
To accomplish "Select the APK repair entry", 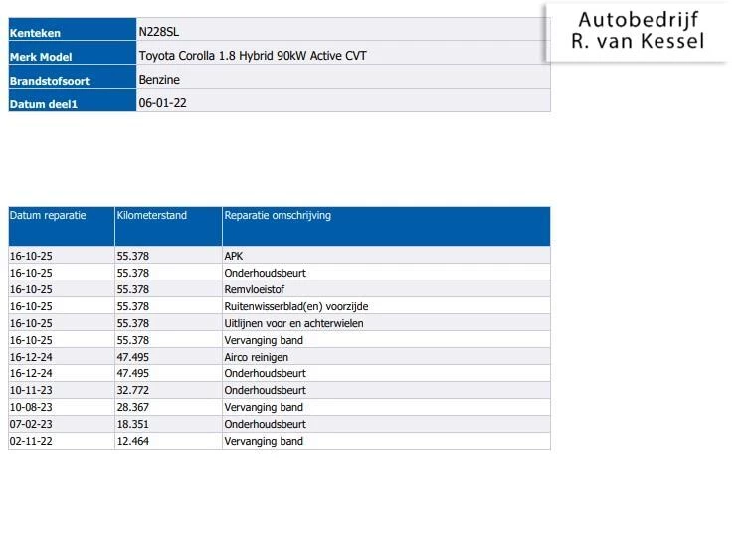I will click(x=234, y=256).
